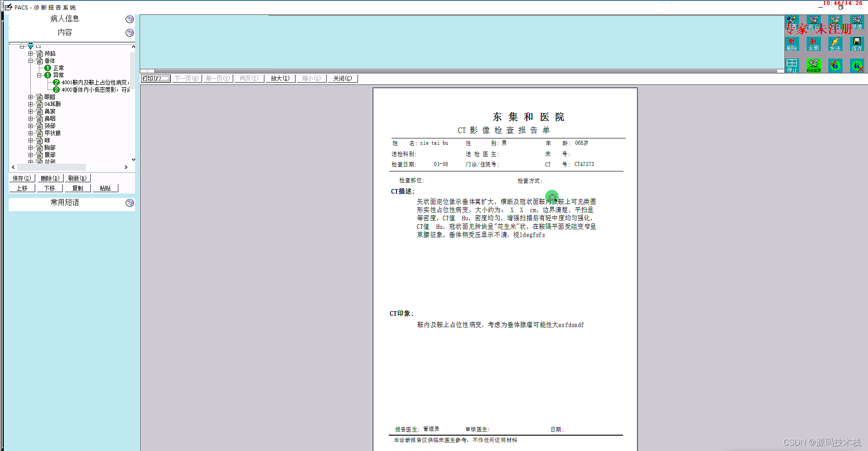This screenshot has width=868, height=451.
Task: Collapse the 异常 tree node
Action: coord(39,75)
